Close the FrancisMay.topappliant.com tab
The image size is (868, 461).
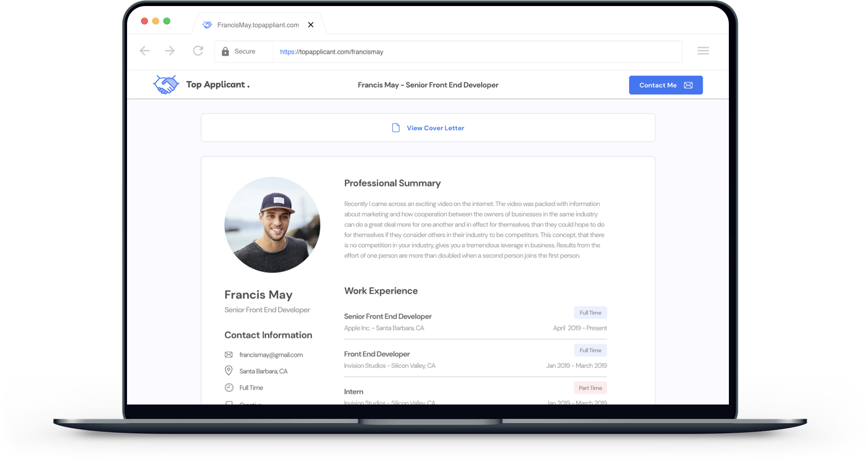click(311, 25)
